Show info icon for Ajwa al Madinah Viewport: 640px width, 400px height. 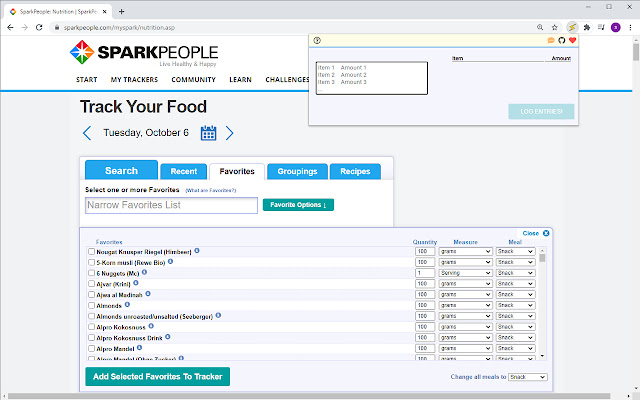click(x=148, y=293)
